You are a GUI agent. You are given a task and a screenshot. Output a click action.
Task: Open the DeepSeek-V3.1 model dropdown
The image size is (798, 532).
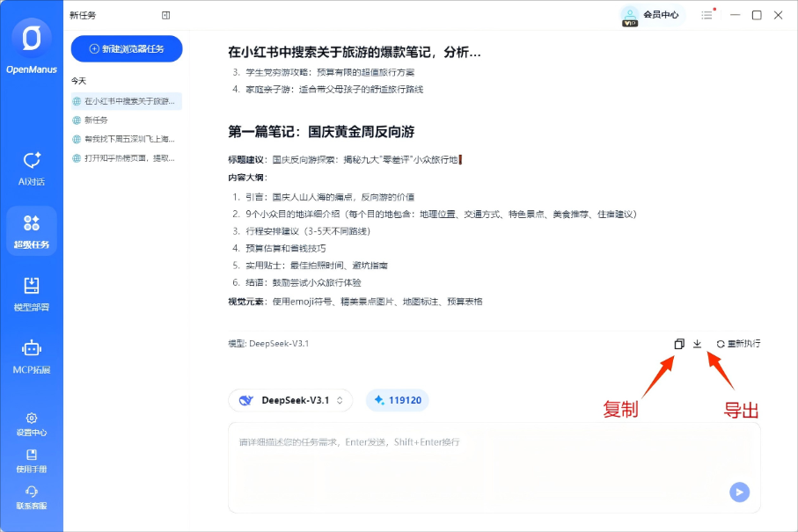[x=290, y=400]
